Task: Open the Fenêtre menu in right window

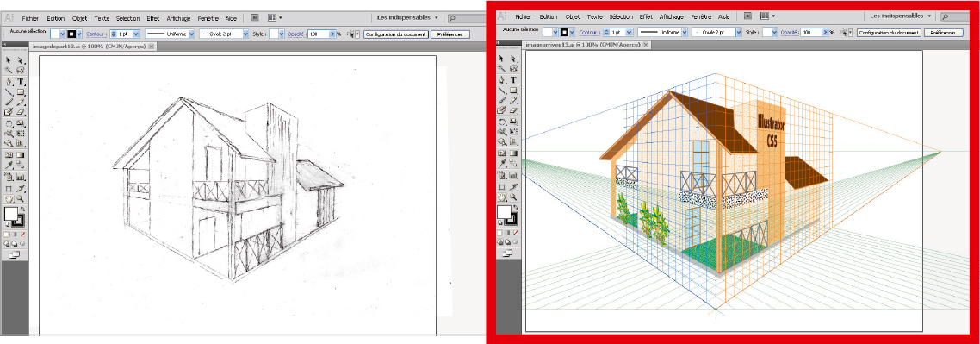Action: (x=701, y=16)
